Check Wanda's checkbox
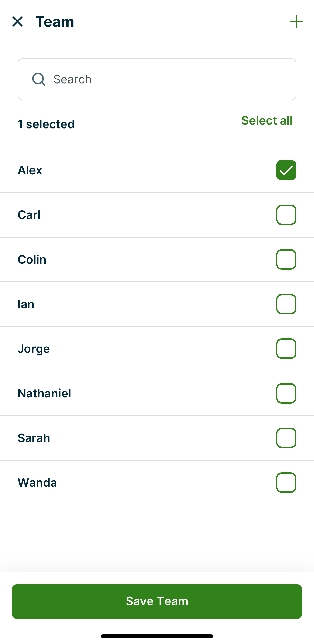 (286, 483)
